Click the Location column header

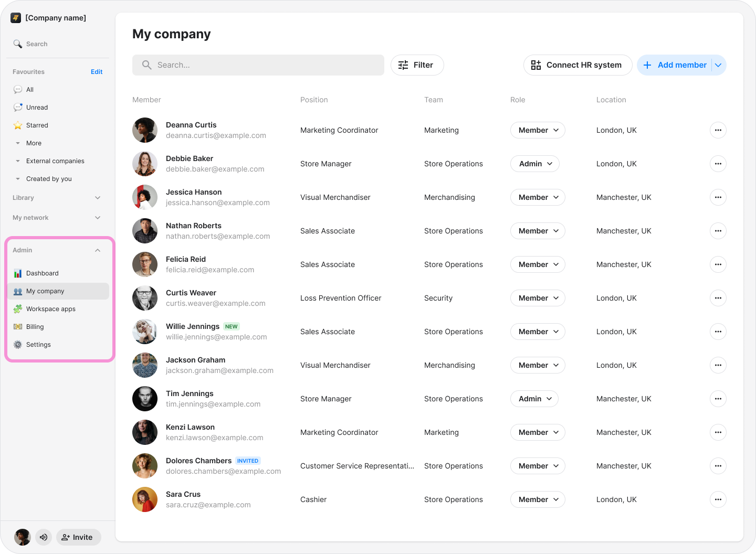[x=611, y=100]
